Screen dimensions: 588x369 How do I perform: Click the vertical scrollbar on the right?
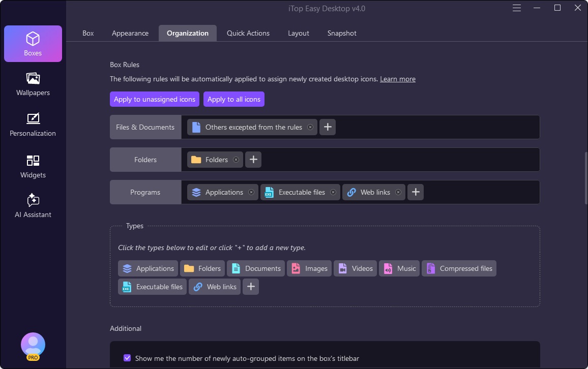coord(585,178)
